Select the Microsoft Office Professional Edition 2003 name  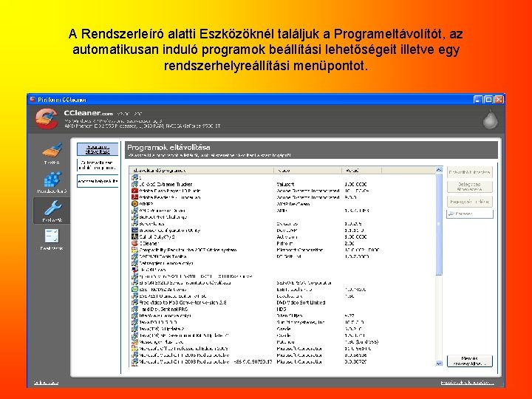[183, 349]
